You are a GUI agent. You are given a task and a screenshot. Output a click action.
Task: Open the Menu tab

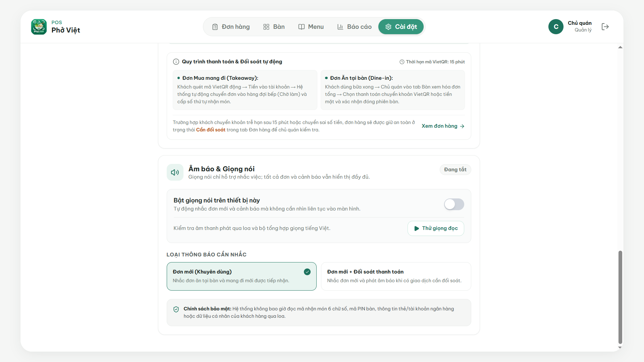(x=311, y=27)
